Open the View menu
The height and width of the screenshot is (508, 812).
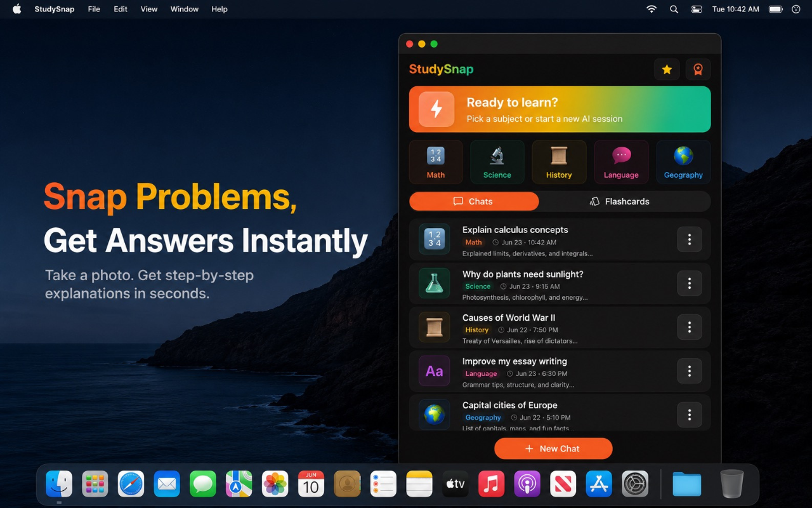pyautogui.click(x=149, y=9)
